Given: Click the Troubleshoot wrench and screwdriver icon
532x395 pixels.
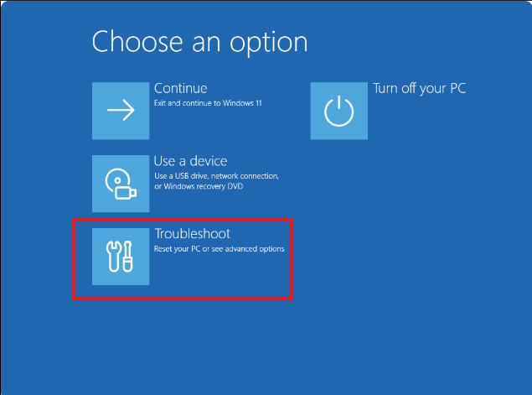Looking at the screenshot, I should pos(121,257).
